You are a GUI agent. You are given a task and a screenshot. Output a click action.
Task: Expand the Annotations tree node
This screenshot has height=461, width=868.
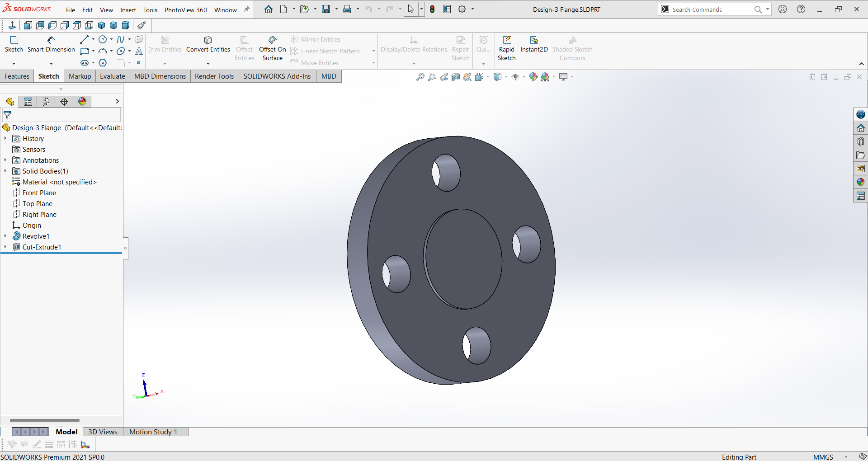pyautogui.click(x=5, y=160)
